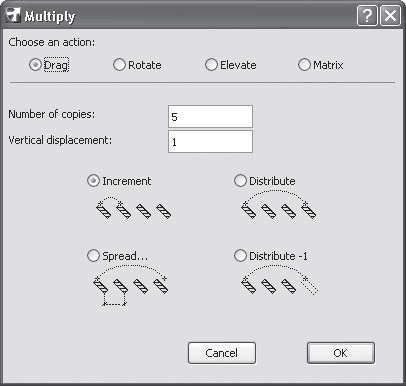Click the Vertical displacement input field
The height and width of the screenshot is (386, 406).
pos(210,142)
